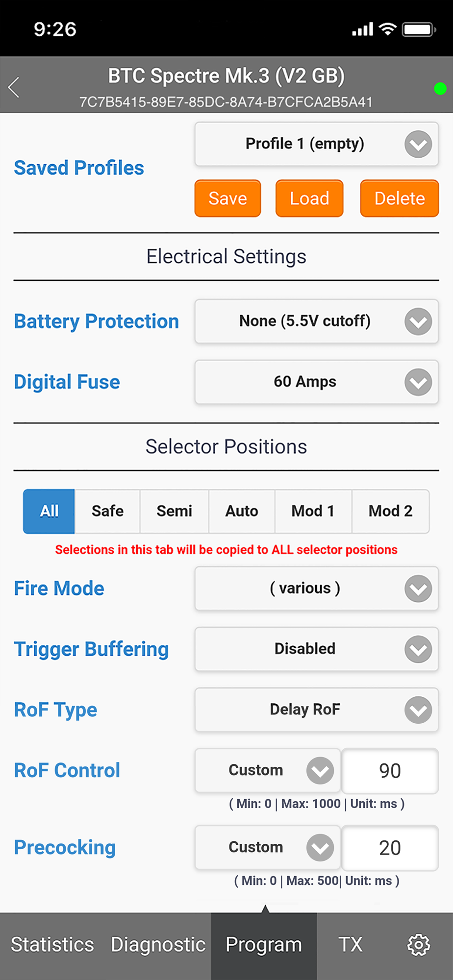
Task: Select the Mod 2 selector position
Action: click(391, 511)
